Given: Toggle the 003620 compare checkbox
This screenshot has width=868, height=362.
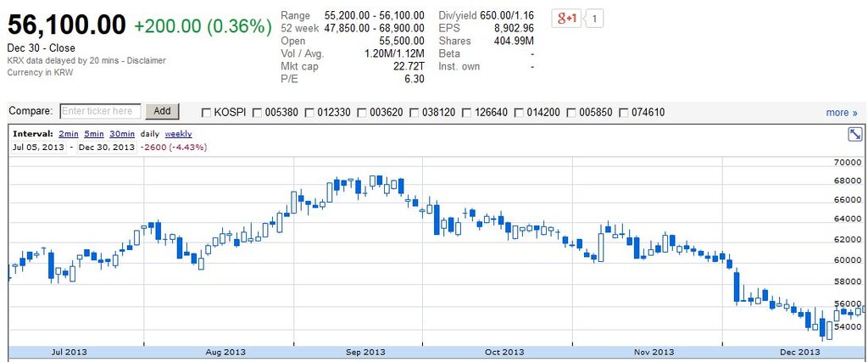Looking at the screenshot, I should (362, 113).
